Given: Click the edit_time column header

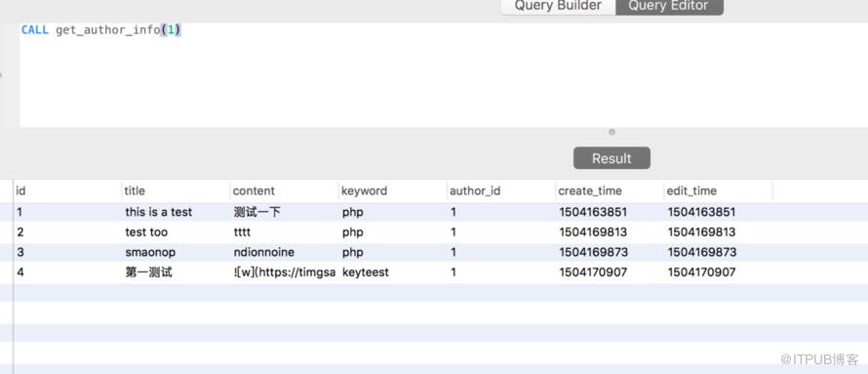Looking at the screenshot, I should point(718,190).
